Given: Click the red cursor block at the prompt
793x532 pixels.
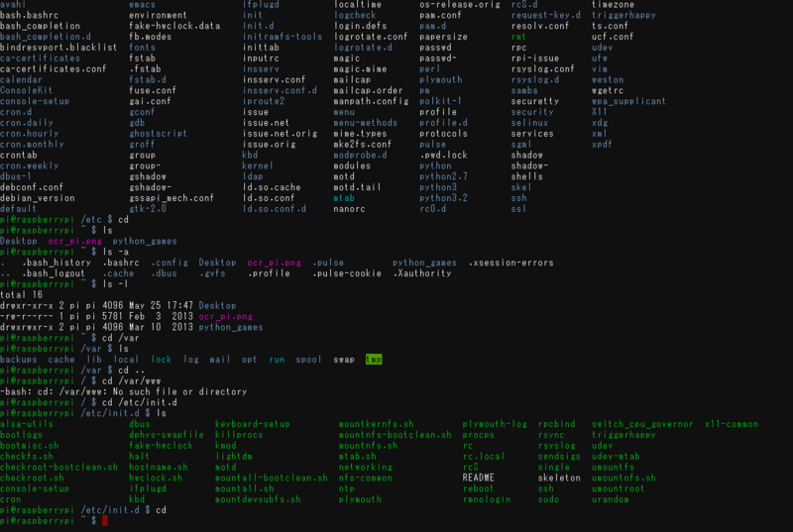Looking at the screenshot, I should point(105,520).
